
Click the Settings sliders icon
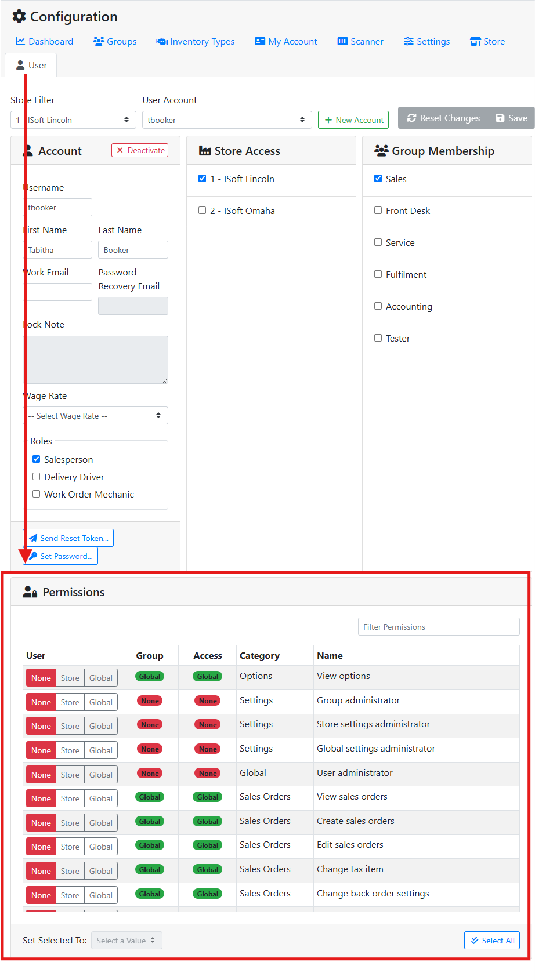click(409, 41)
